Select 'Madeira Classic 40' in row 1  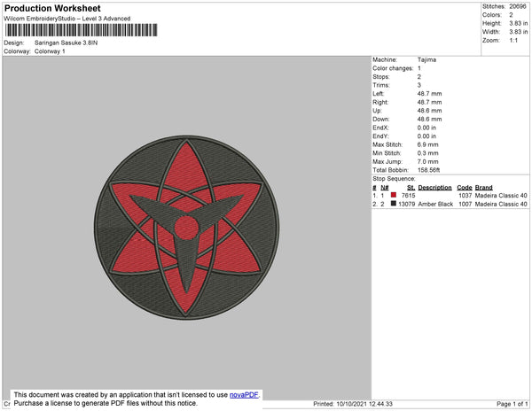pyautogui.click(x=501, y=196)
